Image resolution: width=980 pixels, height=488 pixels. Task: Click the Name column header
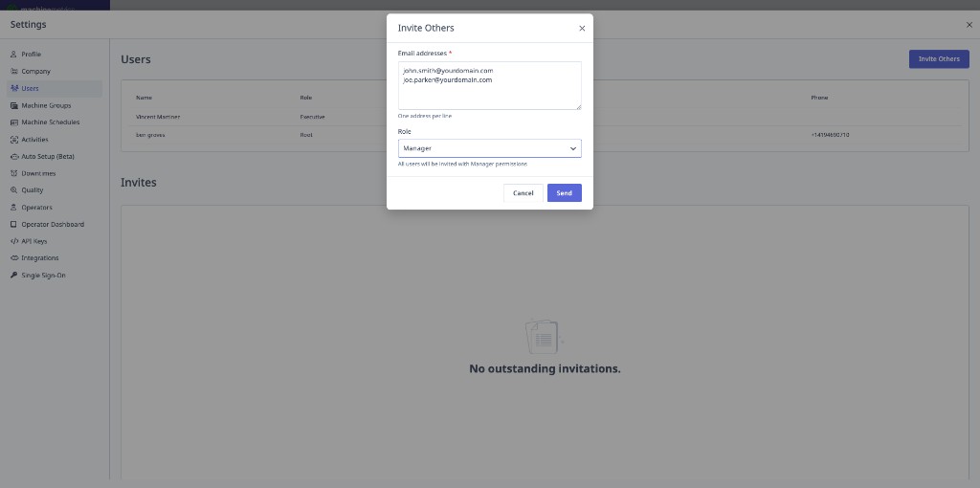pyautogui.click(x=144, y=98)
